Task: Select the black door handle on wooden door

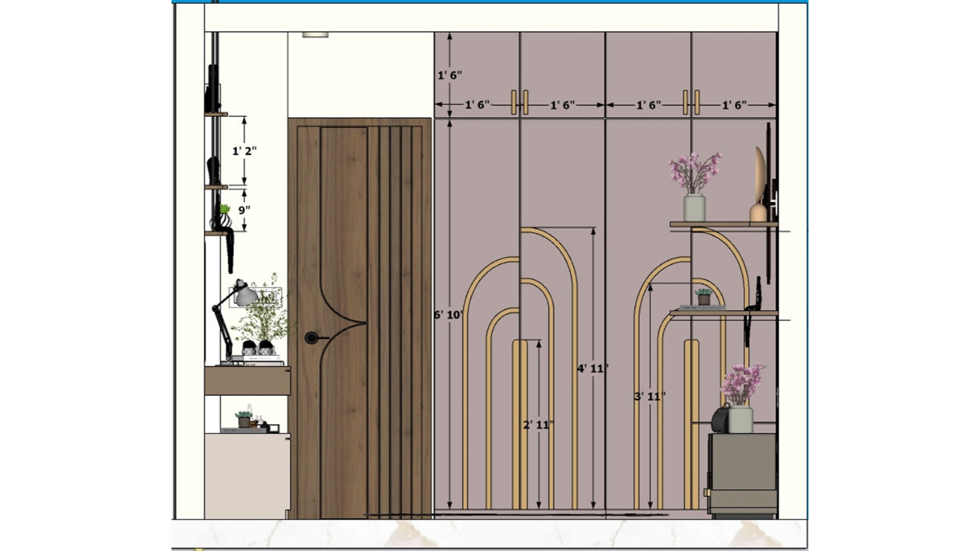Action: pos(316,338)
